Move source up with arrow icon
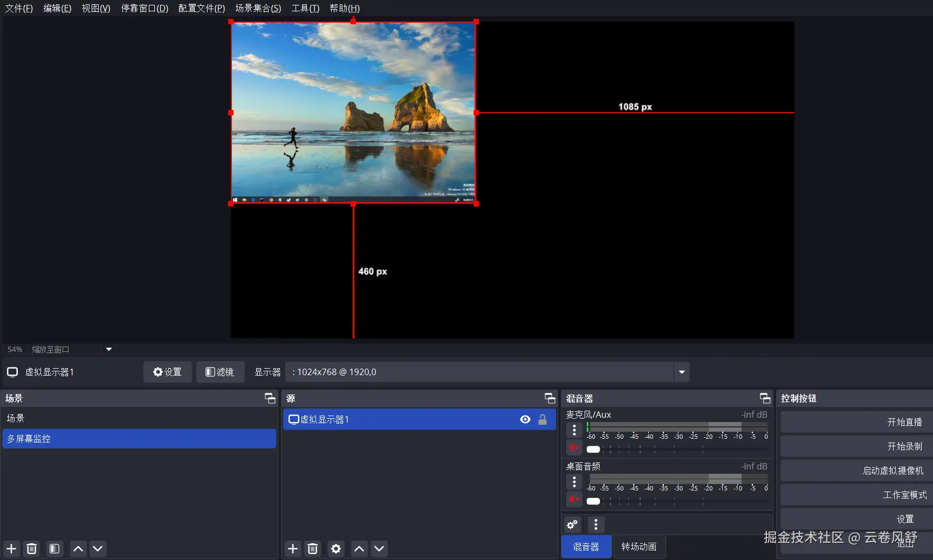 (x=359, y=549)
